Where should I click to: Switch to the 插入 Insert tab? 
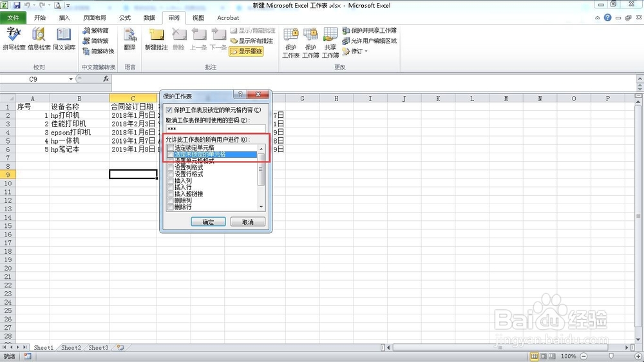click(64, 17)
